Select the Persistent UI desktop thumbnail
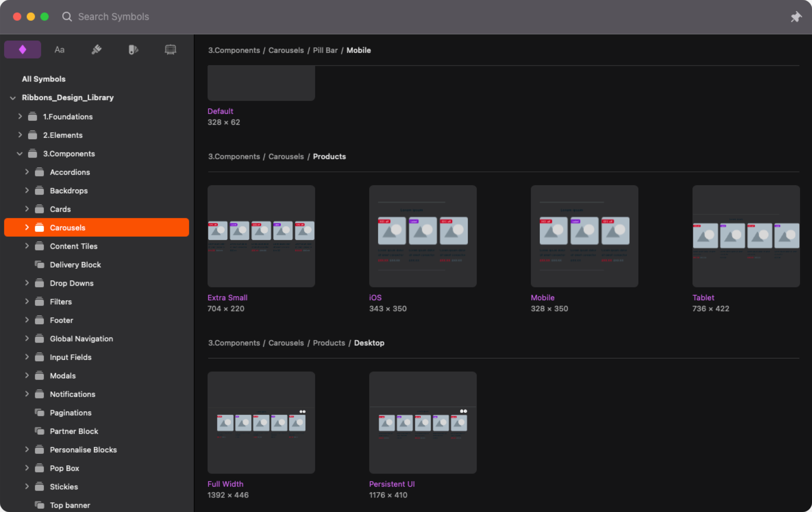Viewport: 812px width, 512px height. 423,423
